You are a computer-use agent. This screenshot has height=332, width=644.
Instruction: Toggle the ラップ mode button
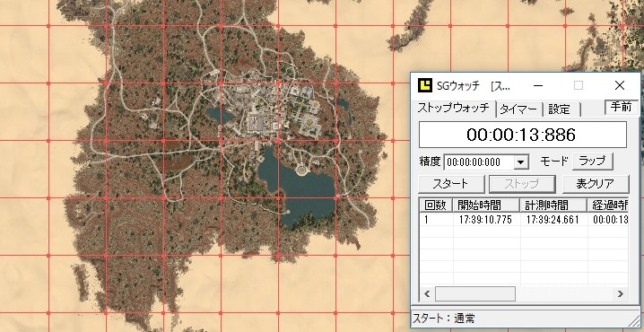(x=593, y=162)
